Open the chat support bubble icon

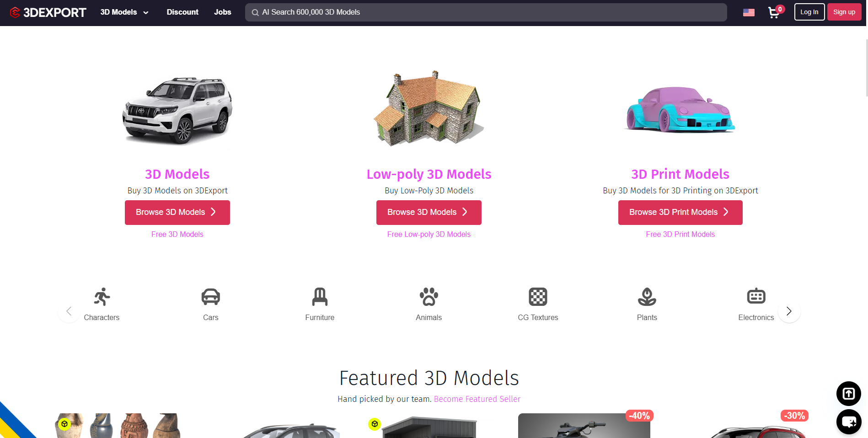point(849,422)
